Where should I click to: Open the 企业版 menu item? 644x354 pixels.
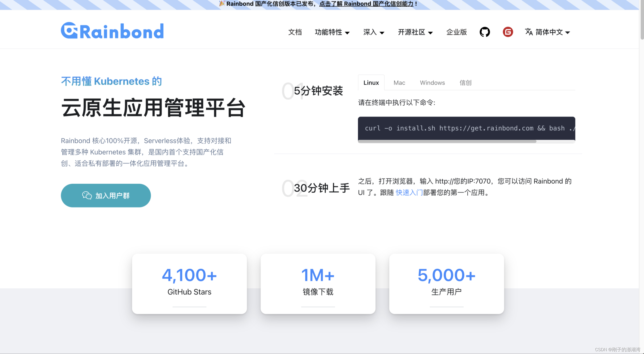coord(456,32)
